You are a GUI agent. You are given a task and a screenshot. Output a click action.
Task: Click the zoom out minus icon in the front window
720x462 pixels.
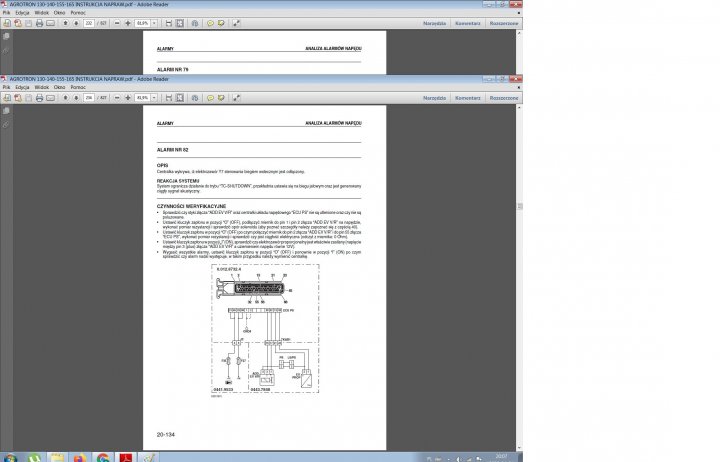[115, 98]
